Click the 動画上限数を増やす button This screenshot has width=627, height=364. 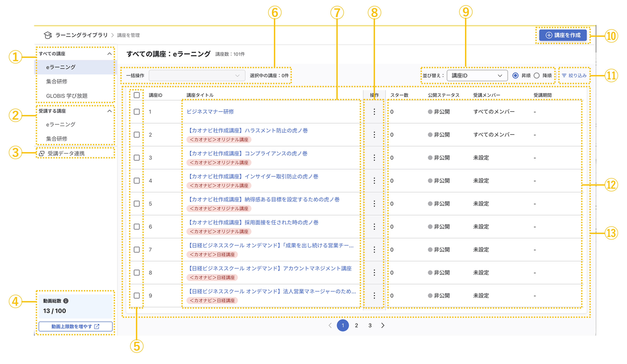75,326
